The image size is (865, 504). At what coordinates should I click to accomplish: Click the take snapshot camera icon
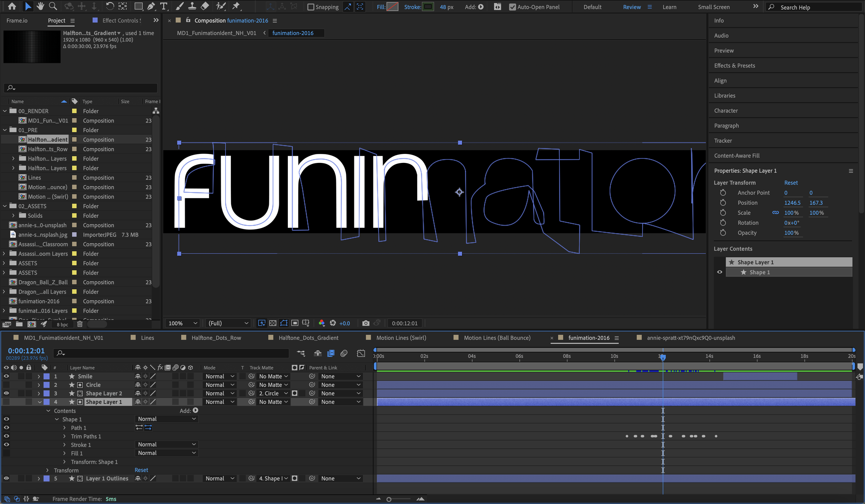coord(365,323)
